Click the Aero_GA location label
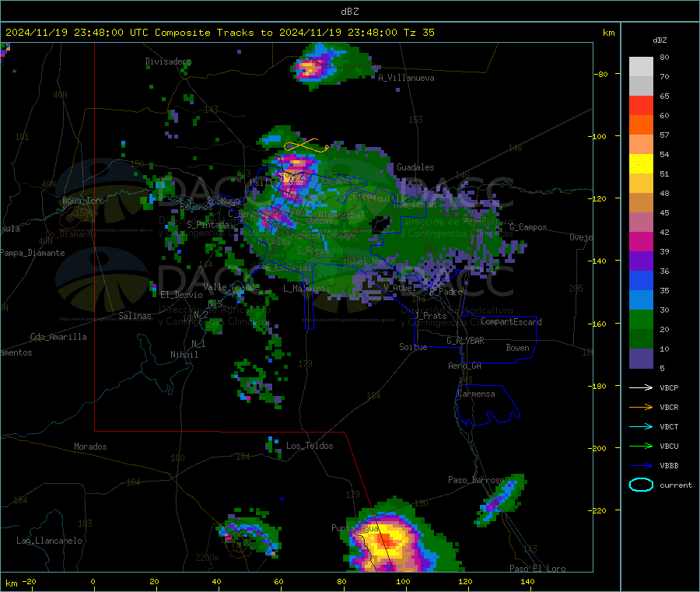Viewport: 700px width, 592px height. (x=465, y=366)
